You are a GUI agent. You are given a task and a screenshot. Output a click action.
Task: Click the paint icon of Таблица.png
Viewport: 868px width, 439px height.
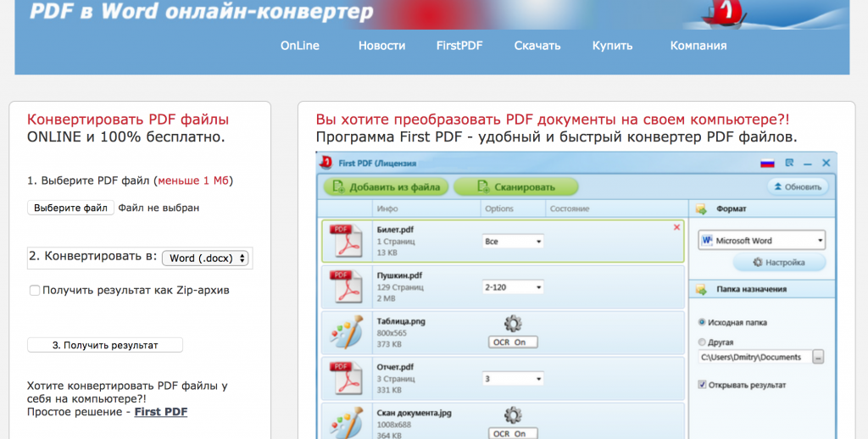[x=346, y=332]
